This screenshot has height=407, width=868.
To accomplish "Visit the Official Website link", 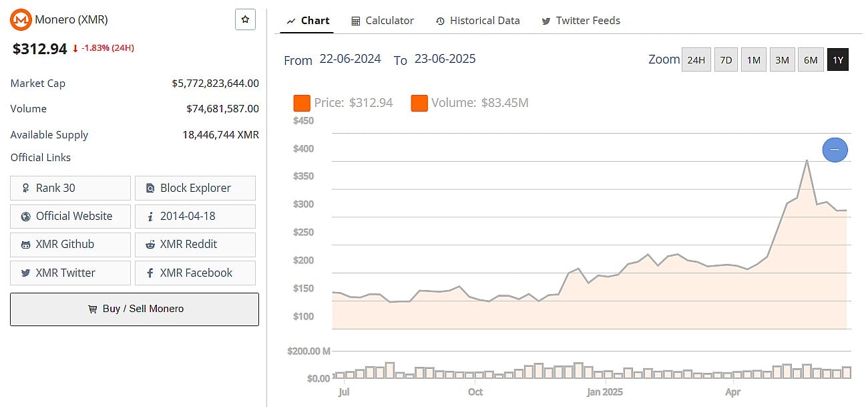I will point(70,216).
